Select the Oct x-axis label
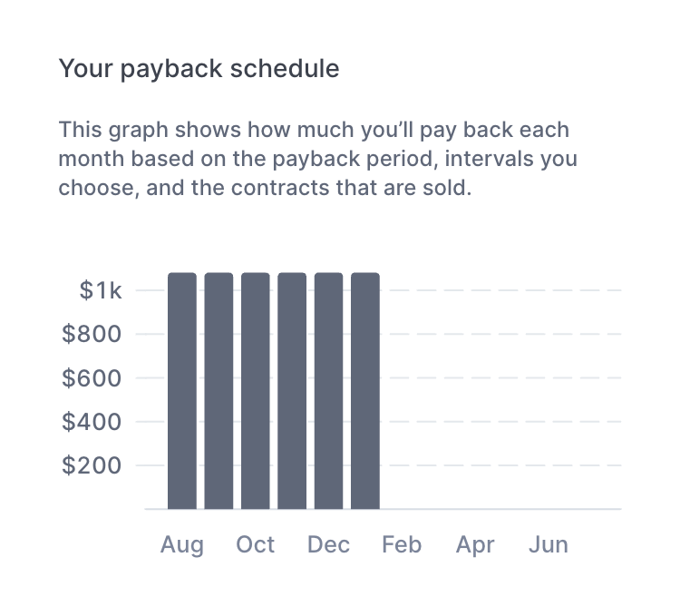 click(256, 544)
